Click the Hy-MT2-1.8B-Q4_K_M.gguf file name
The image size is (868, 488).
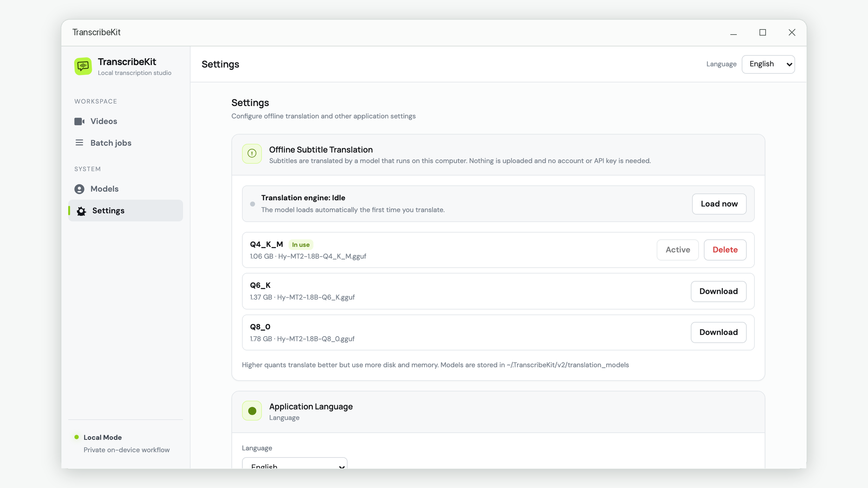[322, 256]
